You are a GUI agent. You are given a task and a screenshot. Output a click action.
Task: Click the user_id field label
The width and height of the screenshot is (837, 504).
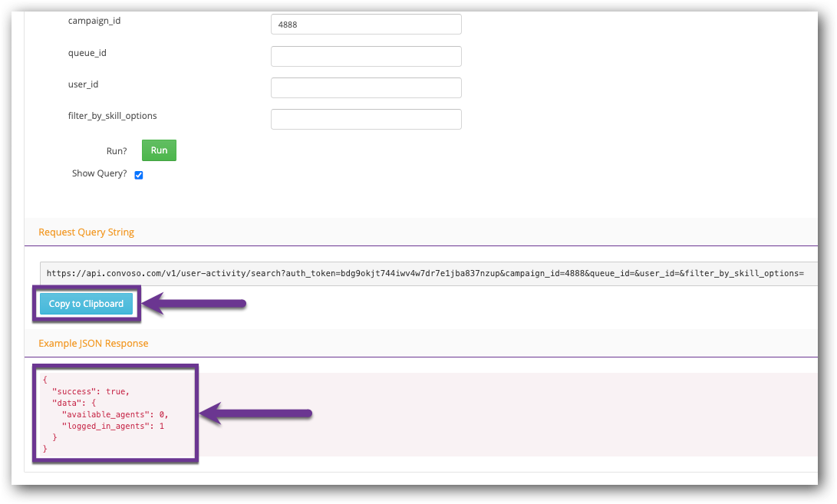[83, 84]
